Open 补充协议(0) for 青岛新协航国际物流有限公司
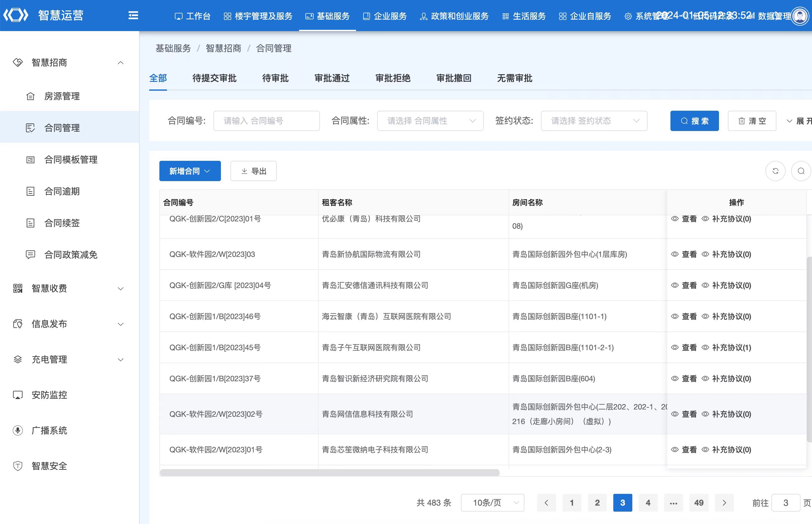812x524 pixels. pos(727,254)
